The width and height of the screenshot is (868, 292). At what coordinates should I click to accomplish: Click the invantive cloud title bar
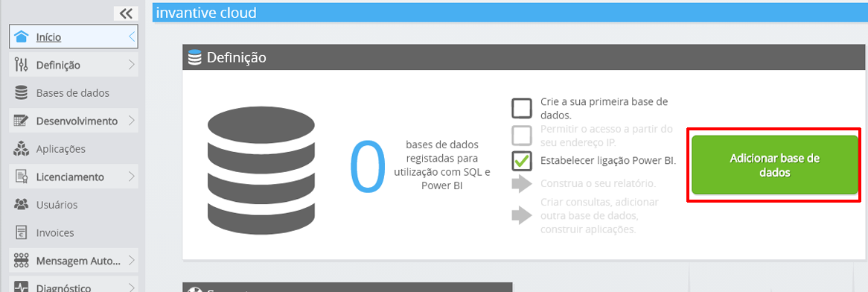510,12
